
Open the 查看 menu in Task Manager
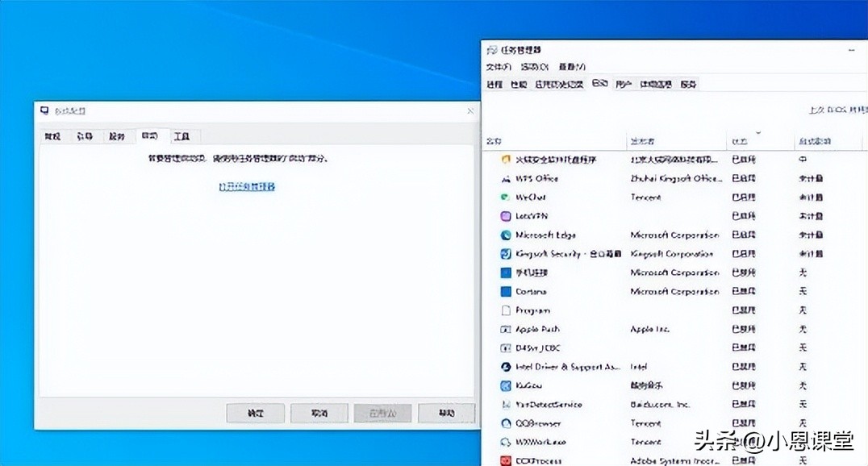pos(572,66)
